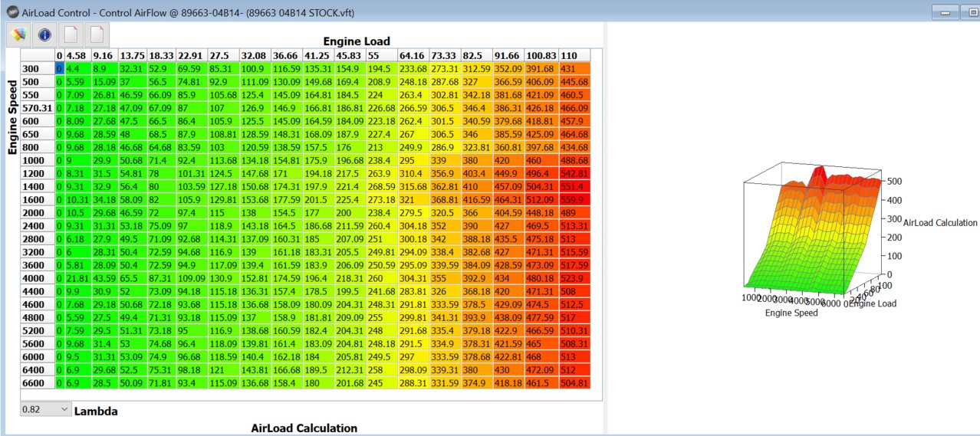Viewport: 980px width, 436px height.
Task: Select the blue highlighted 0 cell in row 300
Action: (x=59, y=68)
